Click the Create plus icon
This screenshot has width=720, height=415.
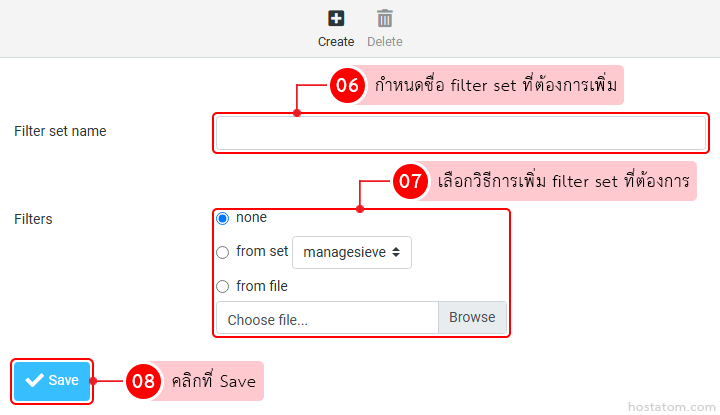[336, 18]
